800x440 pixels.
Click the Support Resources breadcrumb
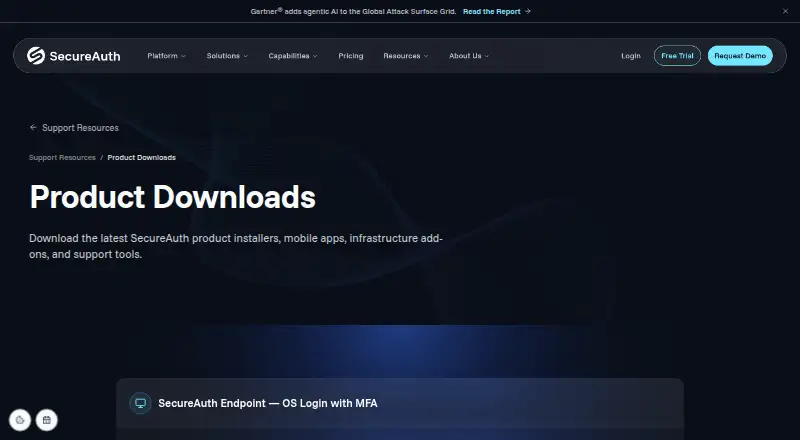(62, 157)
